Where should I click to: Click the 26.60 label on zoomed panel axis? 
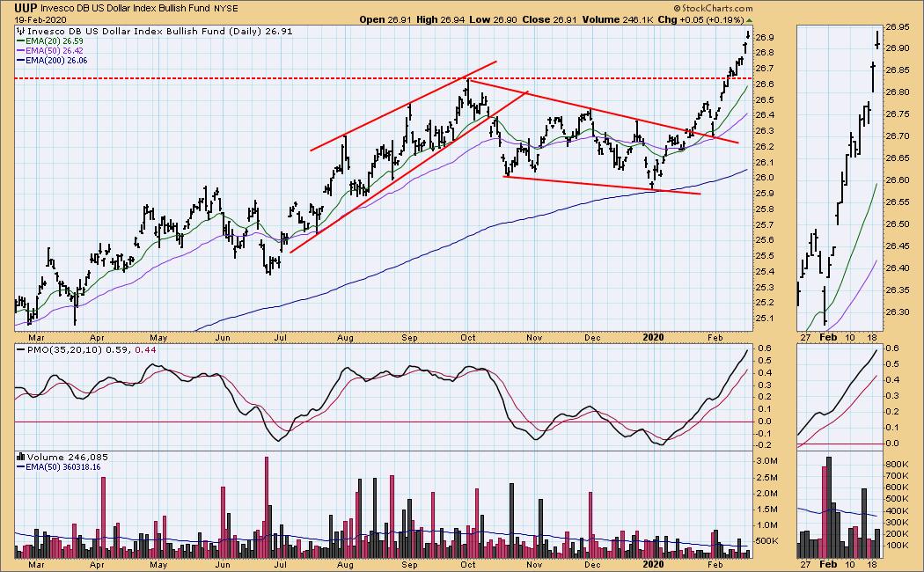(897, 180)
